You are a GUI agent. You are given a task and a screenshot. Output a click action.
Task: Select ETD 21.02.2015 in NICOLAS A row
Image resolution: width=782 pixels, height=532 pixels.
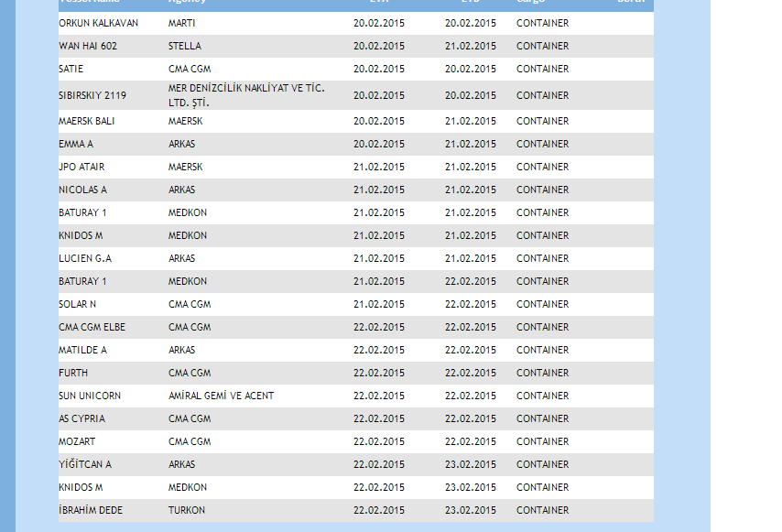(471, 190)
